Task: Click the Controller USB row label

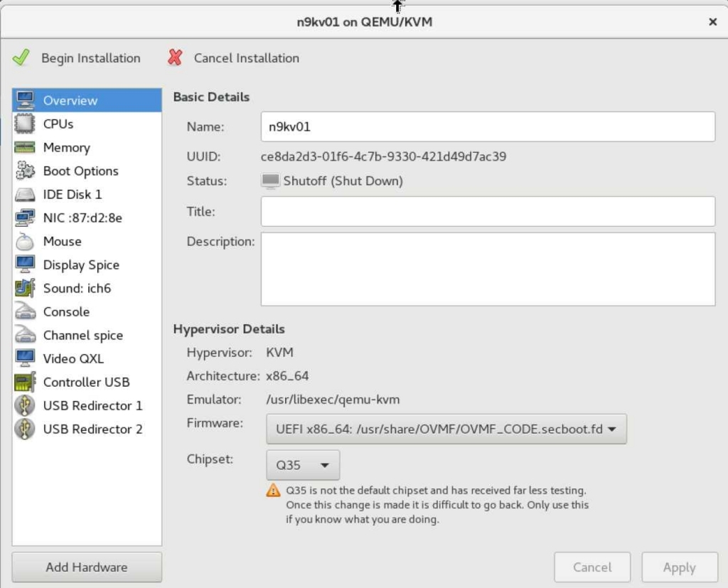Action: point(86,382)
